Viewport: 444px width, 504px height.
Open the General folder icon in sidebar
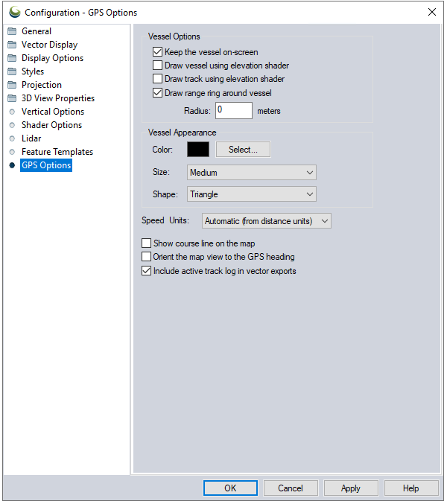point(12,31)
